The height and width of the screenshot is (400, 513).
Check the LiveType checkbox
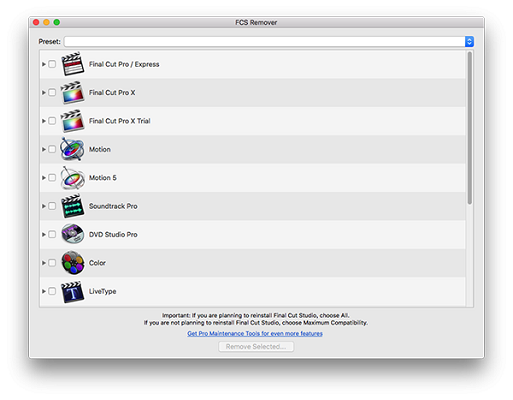click(52, 291)
